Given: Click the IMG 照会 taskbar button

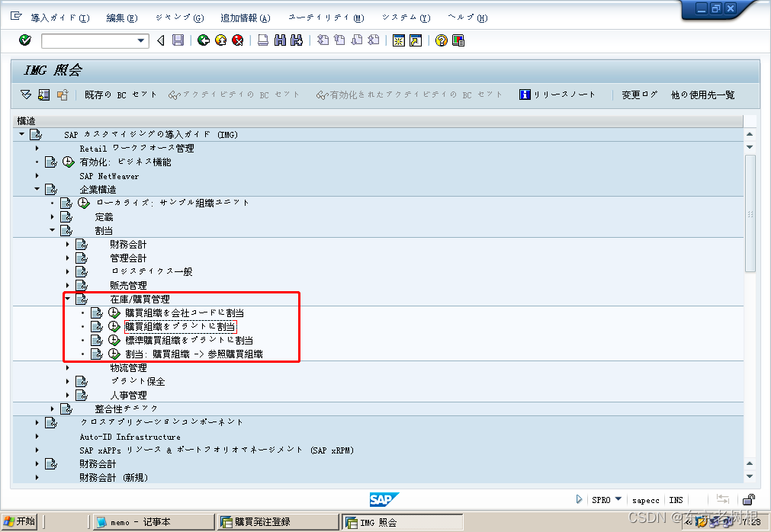Looking at the screenshot, I should (x=403, y=522).
